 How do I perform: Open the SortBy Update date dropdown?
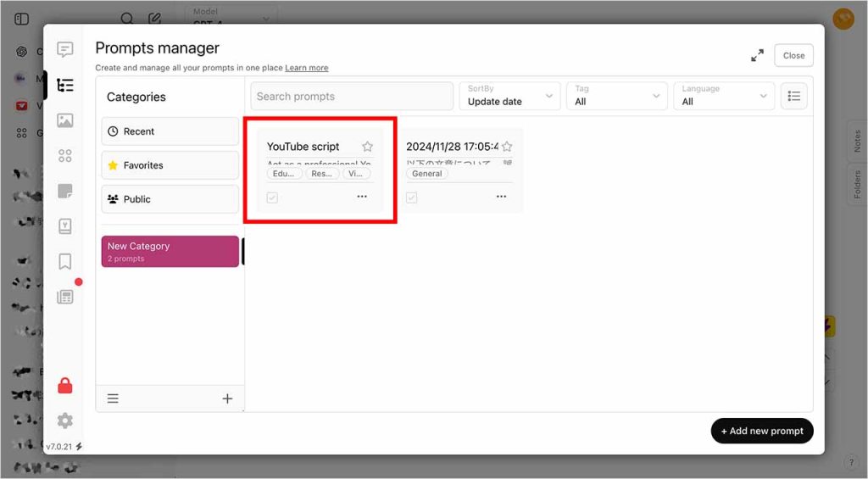tap(510, 96)
